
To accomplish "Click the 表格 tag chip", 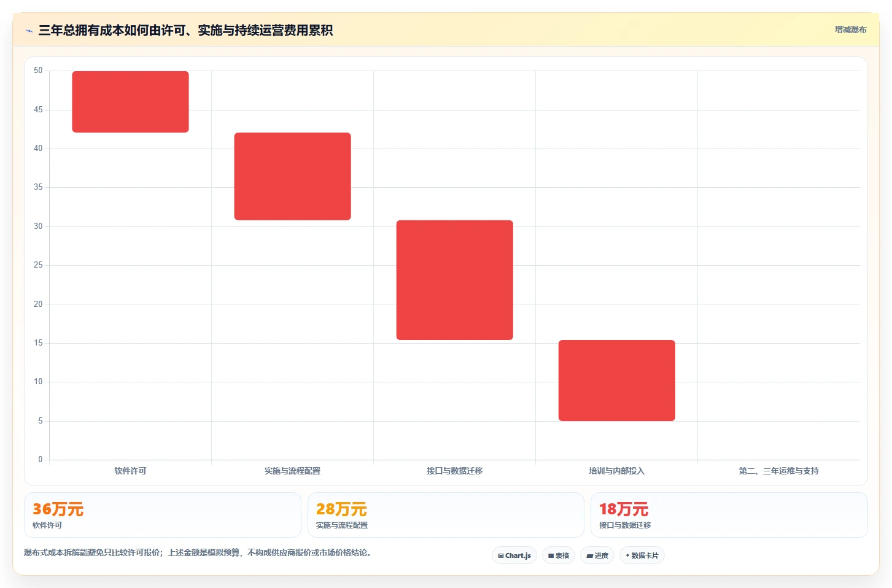I will 559,555.
